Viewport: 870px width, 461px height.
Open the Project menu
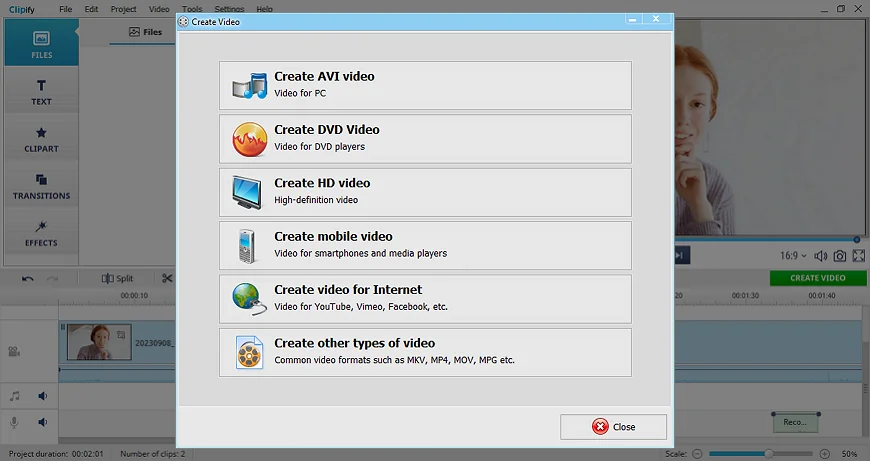point(123,9)
